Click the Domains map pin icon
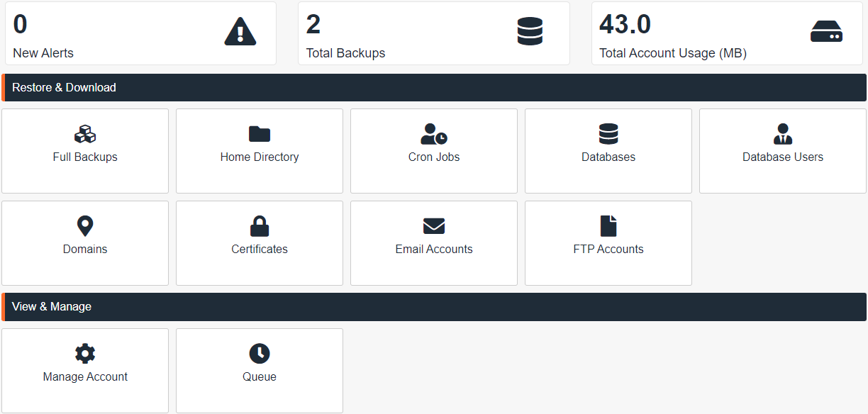This screenshot has height=414, width=868. [x=85, y=226]
